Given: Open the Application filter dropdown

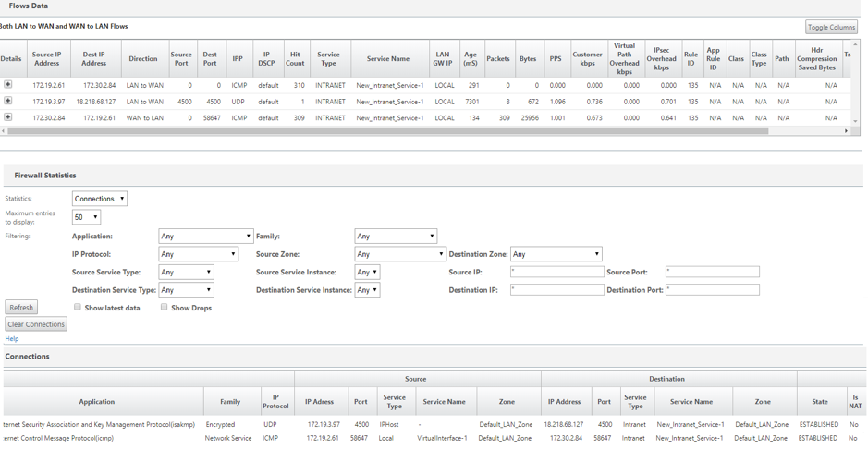Looking at the screenshot, I should (x=206, y=237).
